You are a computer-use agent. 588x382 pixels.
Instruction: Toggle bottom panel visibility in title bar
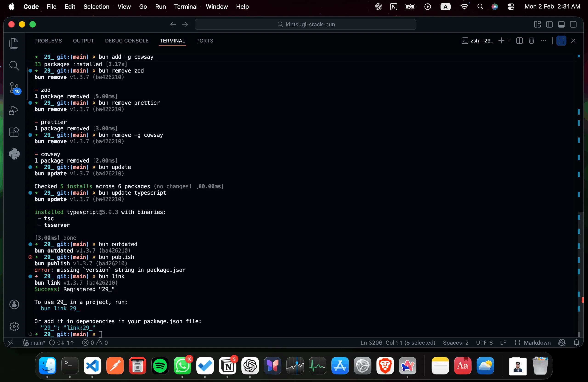561,24
